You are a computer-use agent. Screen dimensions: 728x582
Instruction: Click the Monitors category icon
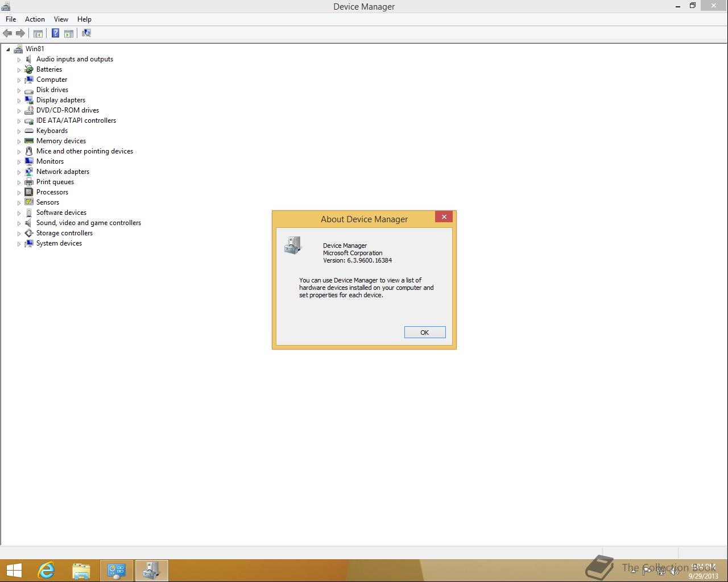point(29,161)
